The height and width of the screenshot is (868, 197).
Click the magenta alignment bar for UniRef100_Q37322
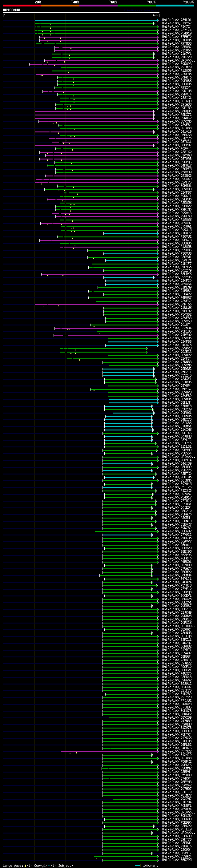pos(110,751)
